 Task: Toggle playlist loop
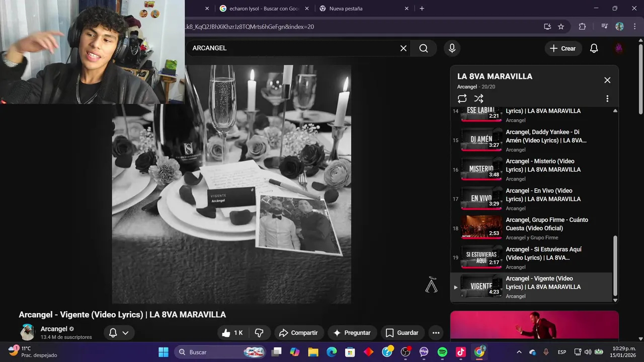462,99
